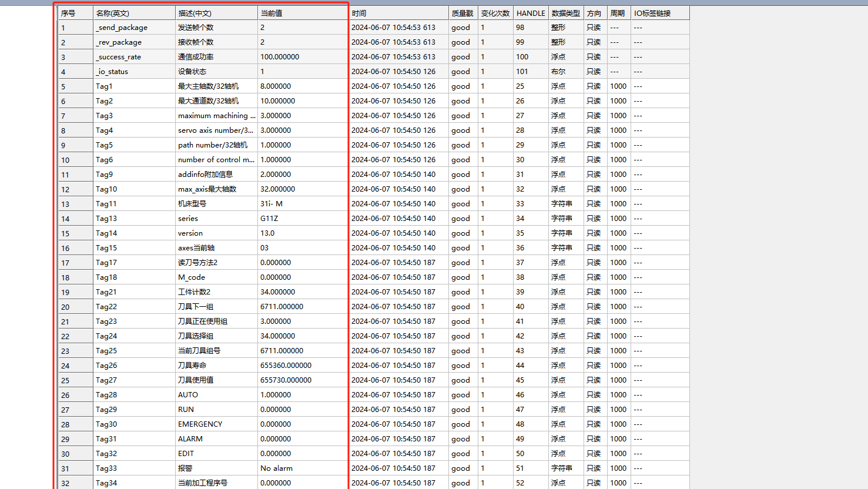Click HANDLE value 52
Image resolution: width=868 pixels, height=489 pixels.
(x=520, y=483)
